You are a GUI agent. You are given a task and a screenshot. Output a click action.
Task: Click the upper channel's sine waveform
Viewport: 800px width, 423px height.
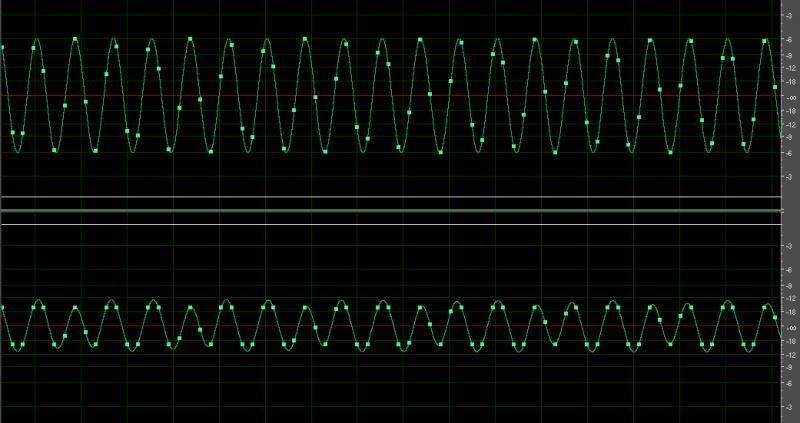(391, 95)
